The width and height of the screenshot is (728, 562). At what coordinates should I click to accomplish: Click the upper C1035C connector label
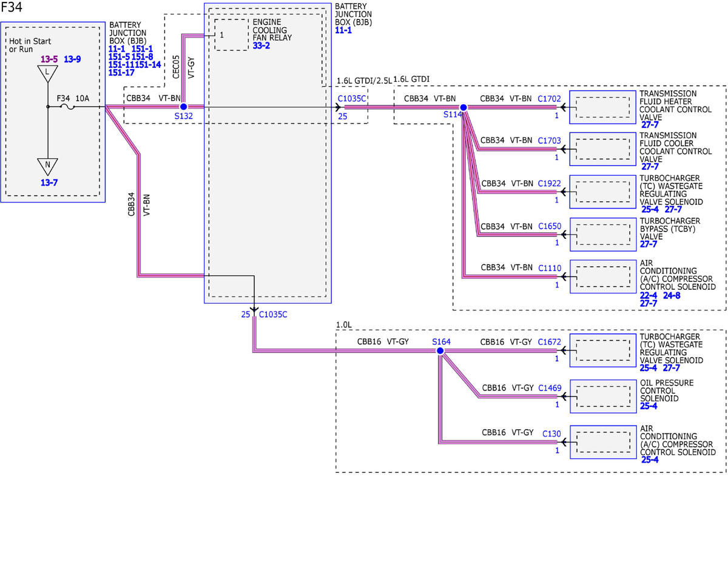pyautogui.click(x=352, y=98)
